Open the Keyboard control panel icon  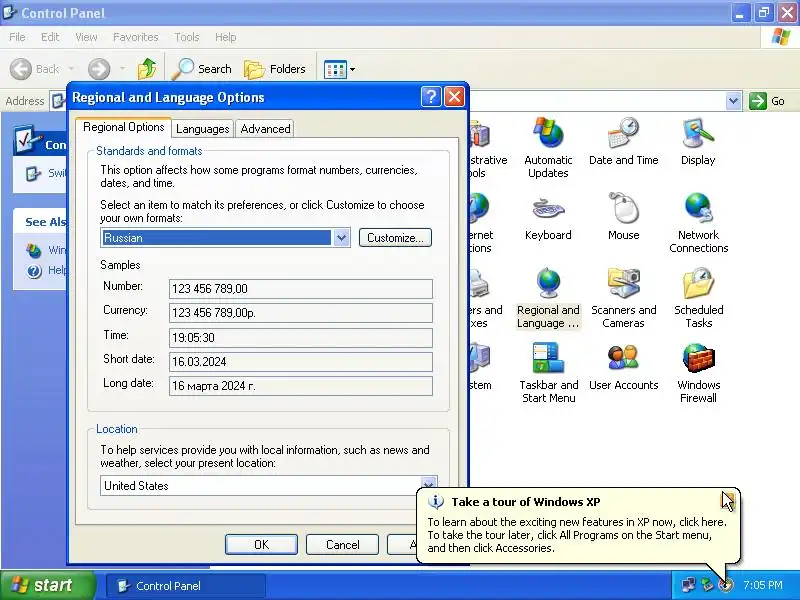pos(548,216)
